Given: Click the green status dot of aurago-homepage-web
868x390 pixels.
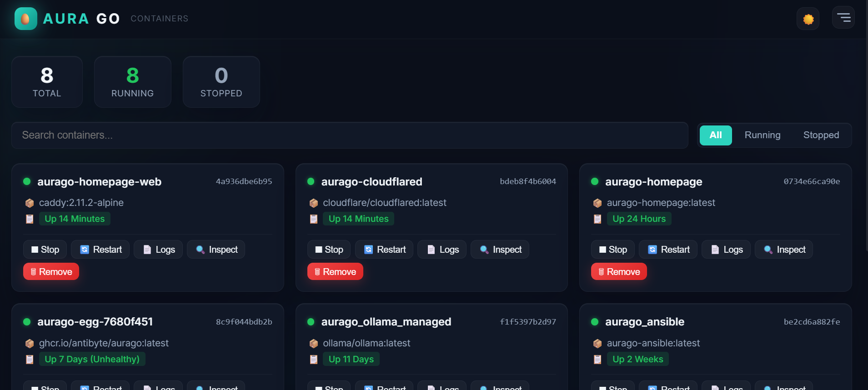Looking at the screenshot, I should click(x=27, y=181).
